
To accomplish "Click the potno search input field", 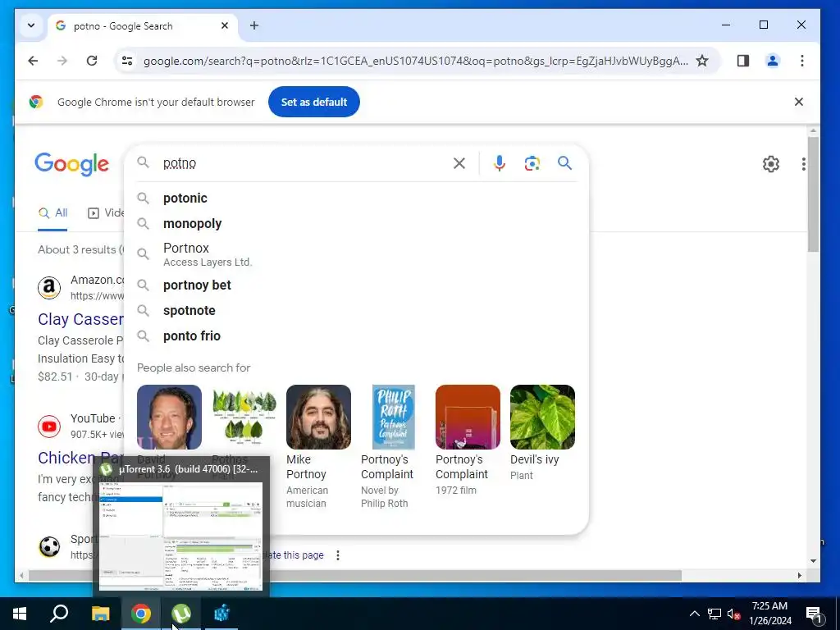I will click(x=303, y=163).
